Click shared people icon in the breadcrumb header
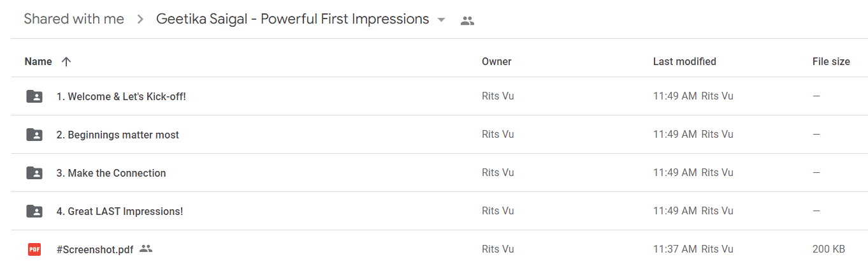The width and height of the screenshot is (868, 266). 467,20
